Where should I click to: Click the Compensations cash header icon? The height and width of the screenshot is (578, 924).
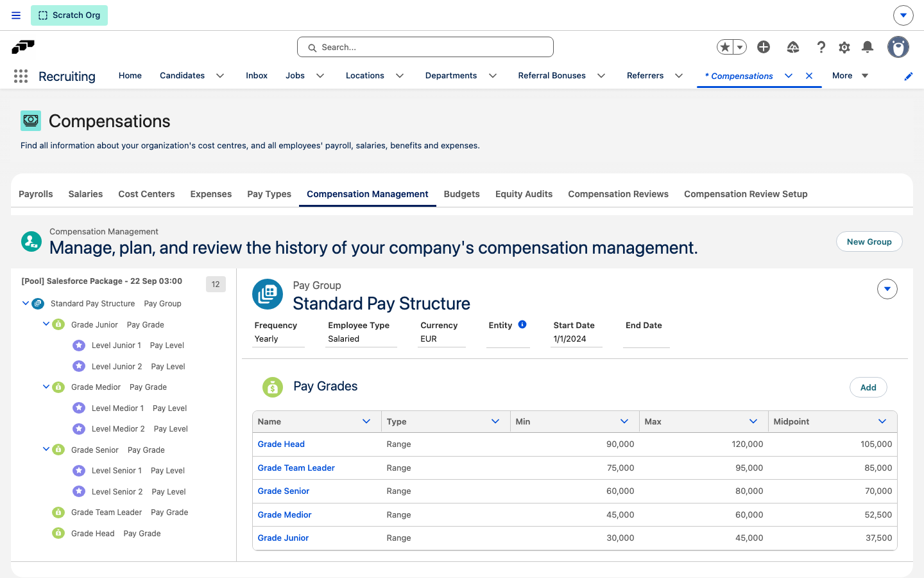(31, 121)
